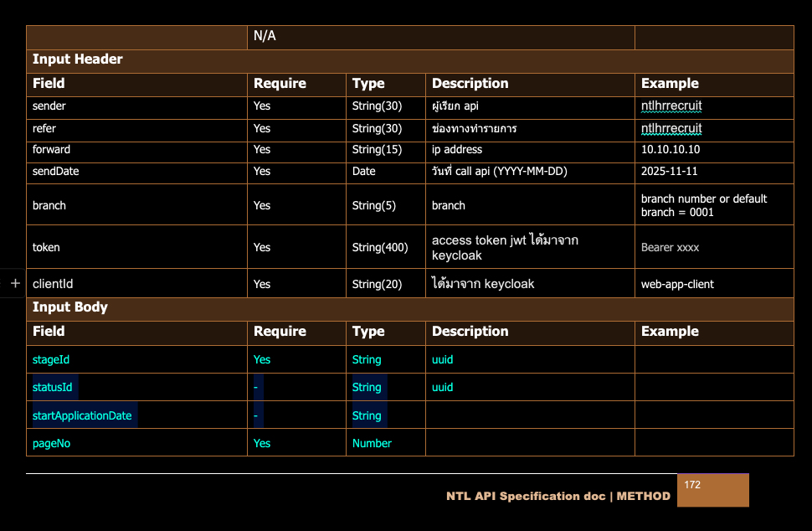
Task: Click the pageNo field cell
Action: [x=51, y=443]
